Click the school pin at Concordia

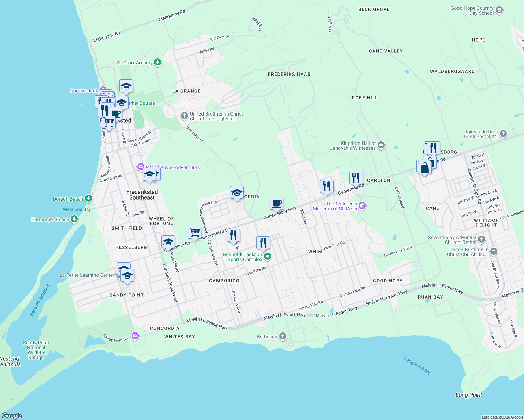pos(237,193)
